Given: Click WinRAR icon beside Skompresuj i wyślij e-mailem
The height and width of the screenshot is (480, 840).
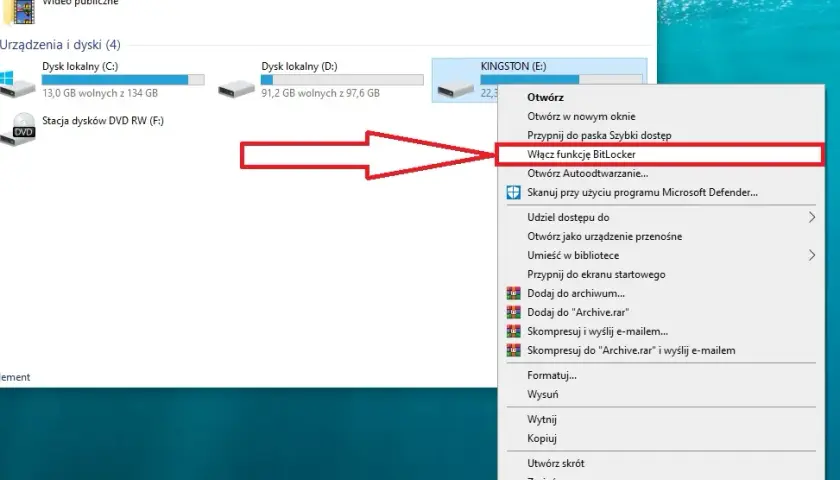Looking at the screenshot, I should (513, 331).
